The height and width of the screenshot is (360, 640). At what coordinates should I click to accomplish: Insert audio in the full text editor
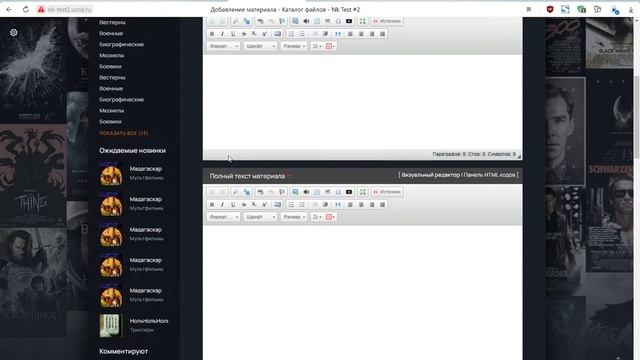point(306,192)
